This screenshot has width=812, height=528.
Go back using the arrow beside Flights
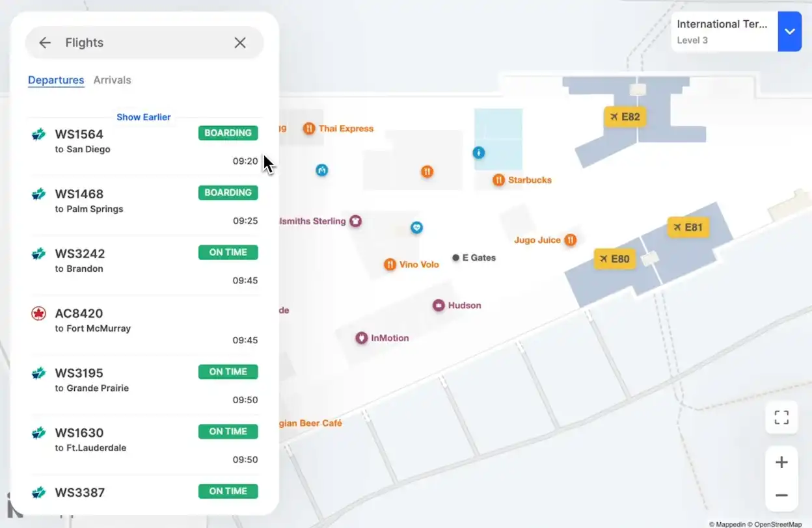click(44, 43)
